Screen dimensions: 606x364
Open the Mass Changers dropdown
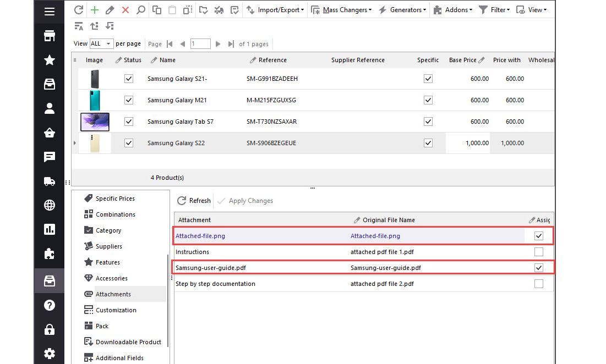click(x=341, y=10)
